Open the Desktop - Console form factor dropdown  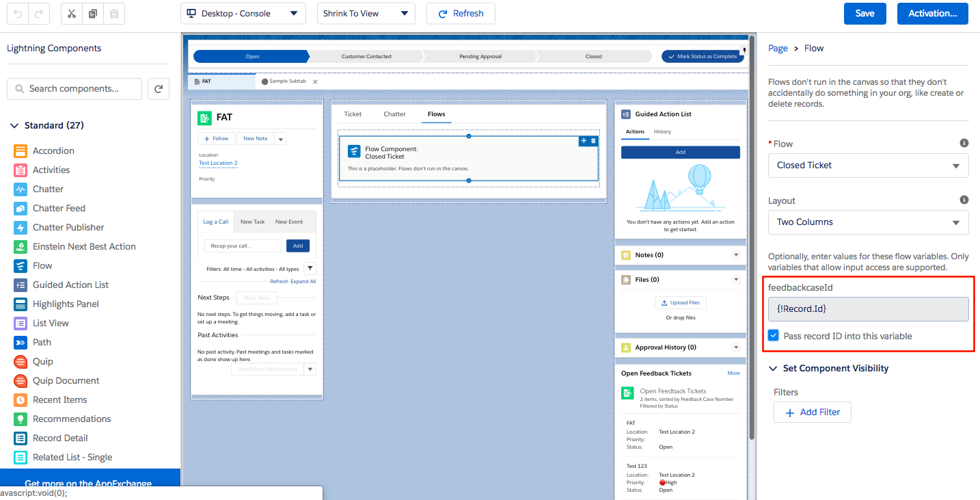pos(243,14)
